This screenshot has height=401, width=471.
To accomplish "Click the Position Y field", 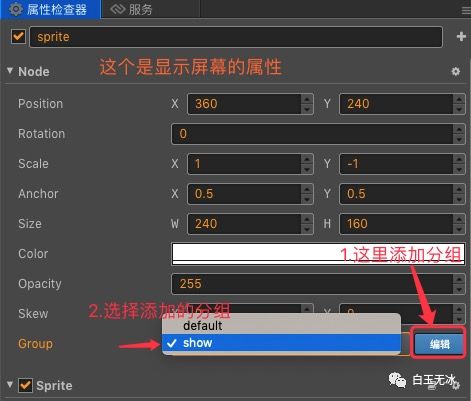I will 396,104.
